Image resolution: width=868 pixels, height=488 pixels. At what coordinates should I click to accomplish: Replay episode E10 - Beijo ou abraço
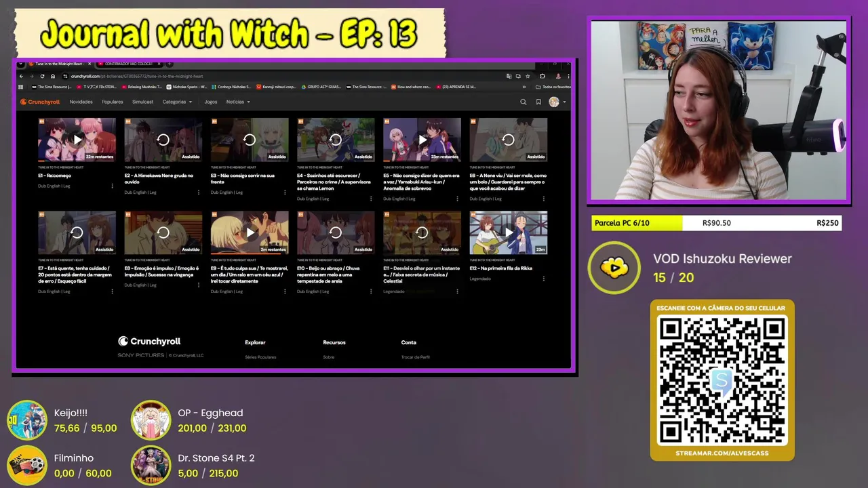tap(336, 232)
